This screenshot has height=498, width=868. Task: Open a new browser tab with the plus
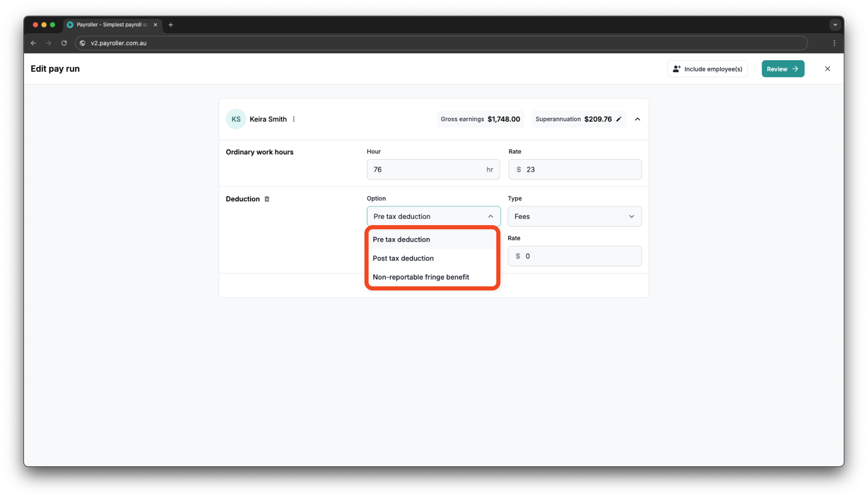(171, 24)
